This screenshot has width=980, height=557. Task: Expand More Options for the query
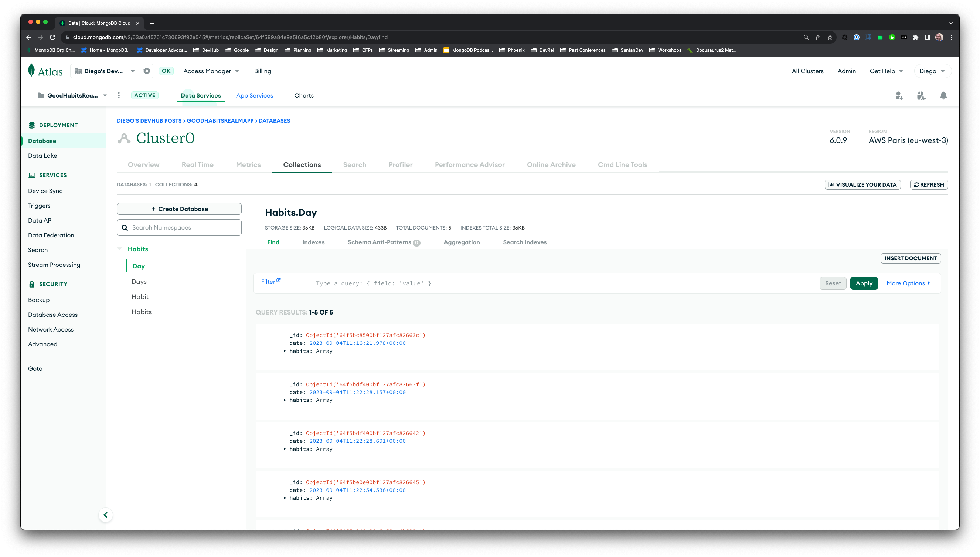pos(909,283)
